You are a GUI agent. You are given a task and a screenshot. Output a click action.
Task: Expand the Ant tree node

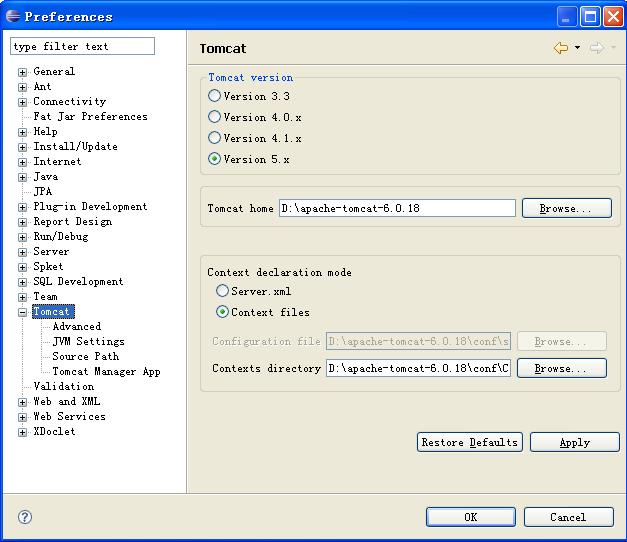(x=22, y=87)
